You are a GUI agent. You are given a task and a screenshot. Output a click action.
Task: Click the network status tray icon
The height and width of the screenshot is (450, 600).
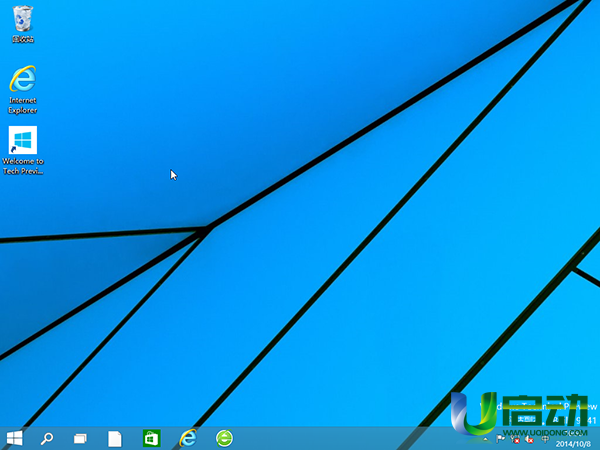(x=514, y=439)
